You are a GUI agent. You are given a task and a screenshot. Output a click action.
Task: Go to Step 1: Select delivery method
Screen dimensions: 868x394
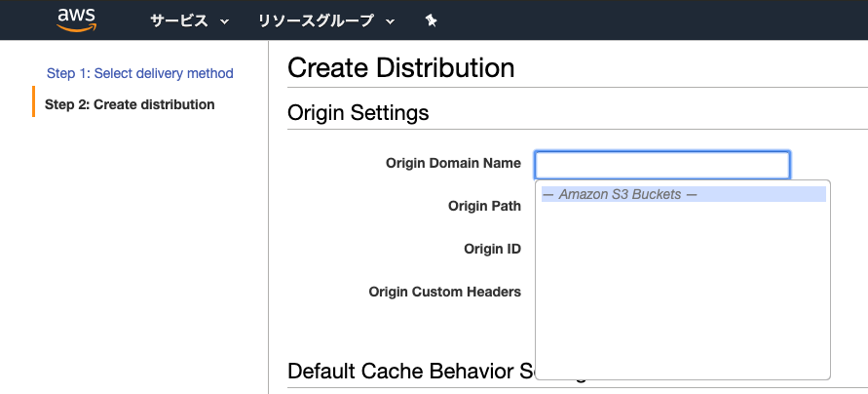tap(139, 73)
